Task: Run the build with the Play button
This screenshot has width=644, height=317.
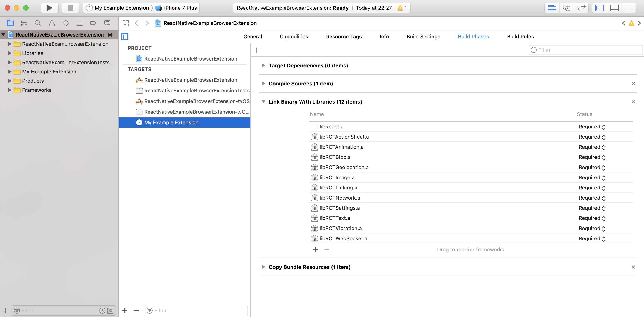Action: tap(50, 8)
